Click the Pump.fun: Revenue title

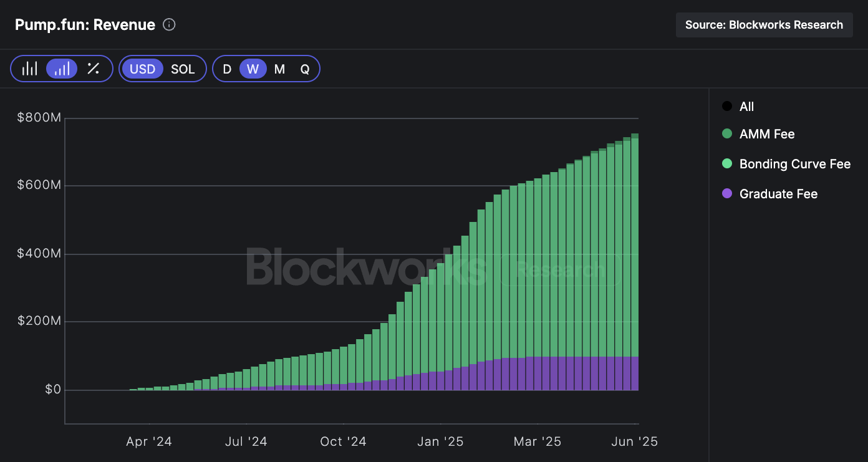[x=85, y=25]
